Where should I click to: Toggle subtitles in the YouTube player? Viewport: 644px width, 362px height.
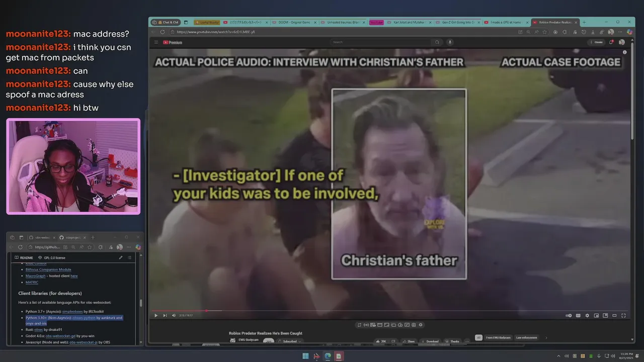click(x=578, y=315)
